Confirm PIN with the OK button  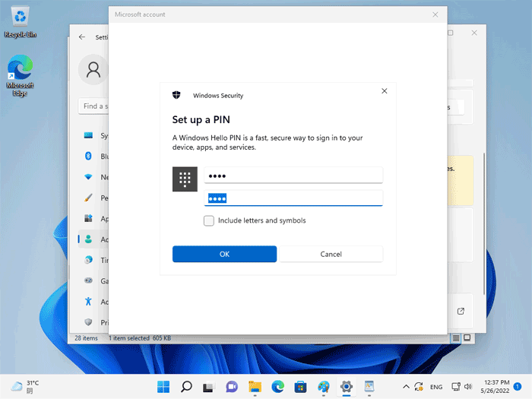[224, 254]
